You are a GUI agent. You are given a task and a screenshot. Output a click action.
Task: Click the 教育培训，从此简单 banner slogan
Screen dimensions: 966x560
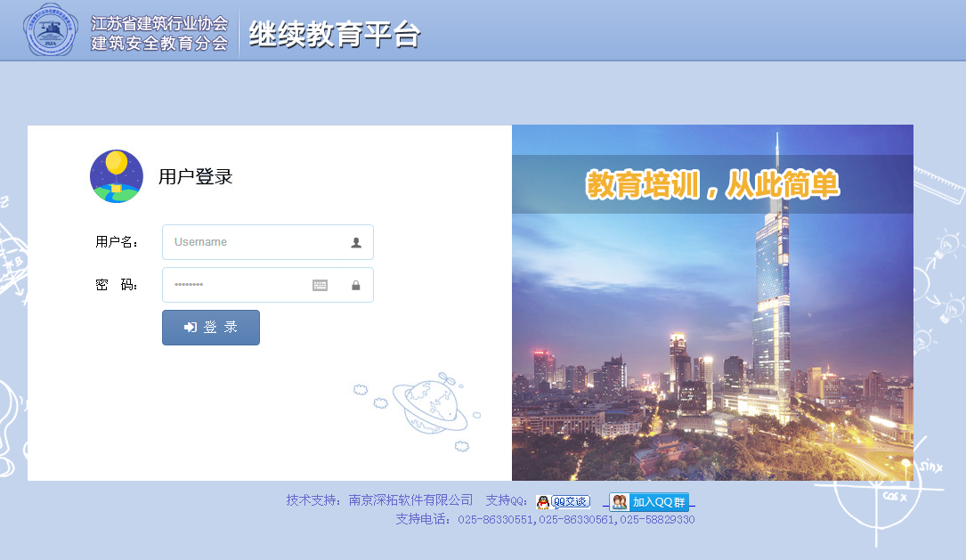(712, 184)
